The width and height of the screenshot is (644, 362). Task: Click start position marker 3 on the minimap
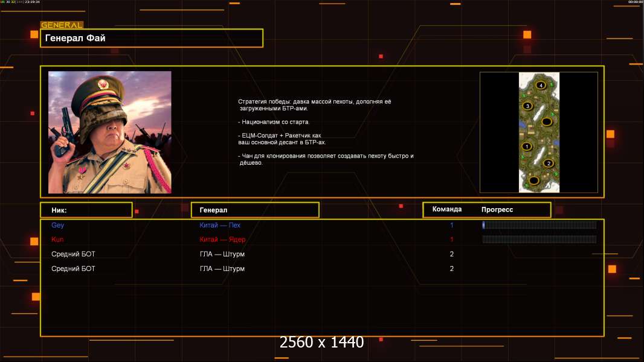[528, 106]
